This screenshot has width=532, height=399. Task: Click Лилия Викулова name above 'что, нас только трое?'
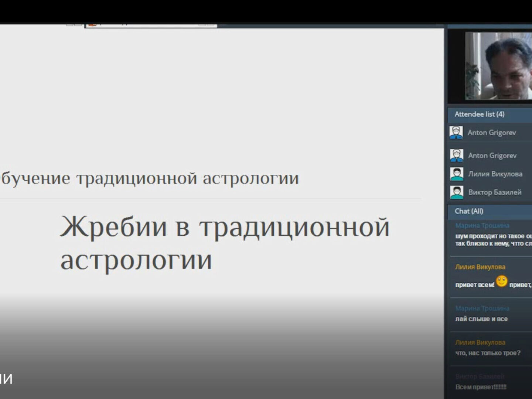480,342
